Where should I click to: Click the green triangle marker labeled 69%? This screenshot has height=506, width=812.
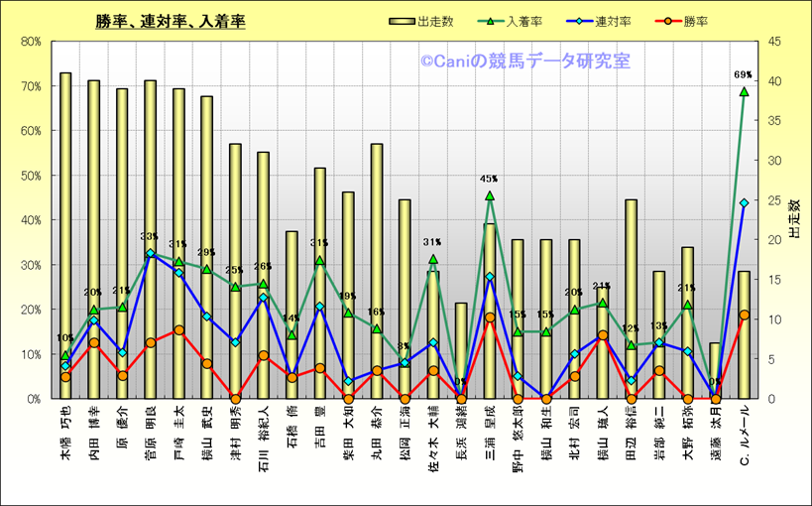(x=743, y=91)
